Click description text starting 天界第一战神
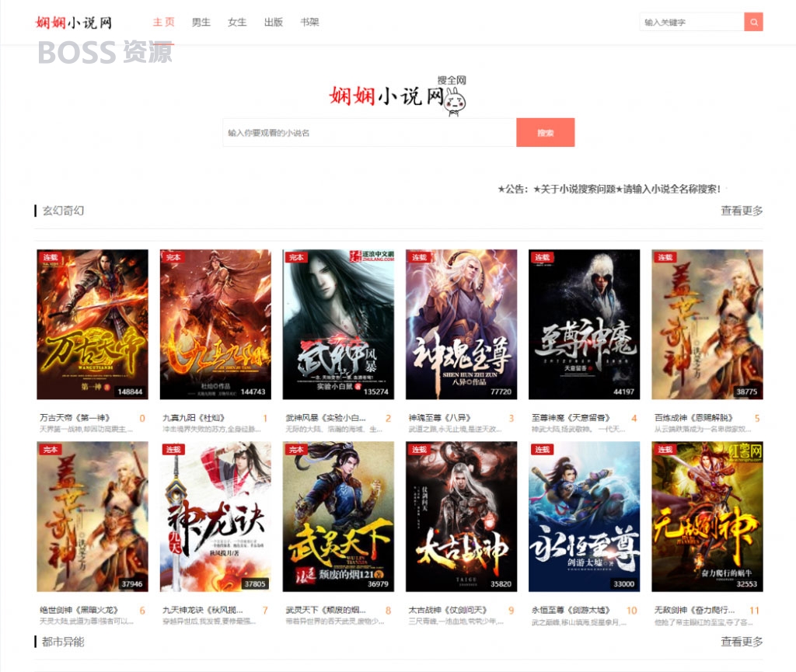 pyautogui.click(x=86, y=429)
